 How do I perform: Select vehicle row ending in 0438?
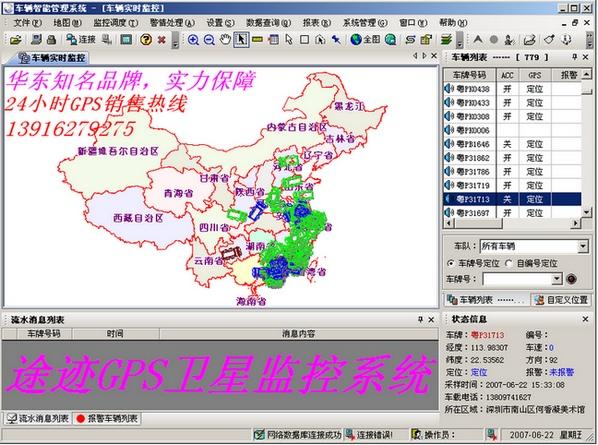click(x=512, y=89)
